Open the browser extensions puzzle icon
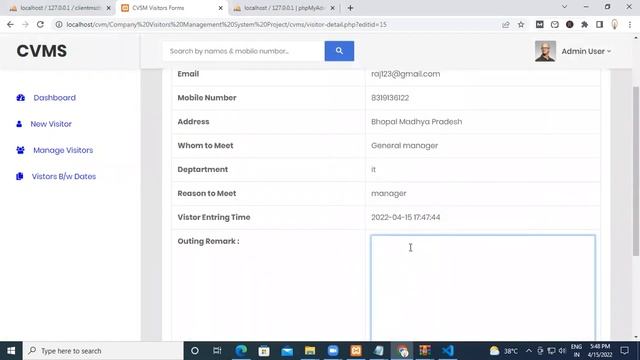This screenshot has width=640, height=360. pyautogui.click(x=584, y=24)
